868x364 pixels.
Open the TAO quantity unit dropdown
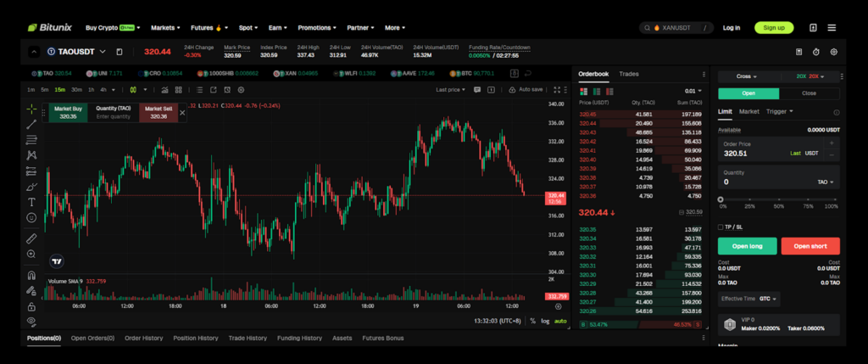[826, 182]
